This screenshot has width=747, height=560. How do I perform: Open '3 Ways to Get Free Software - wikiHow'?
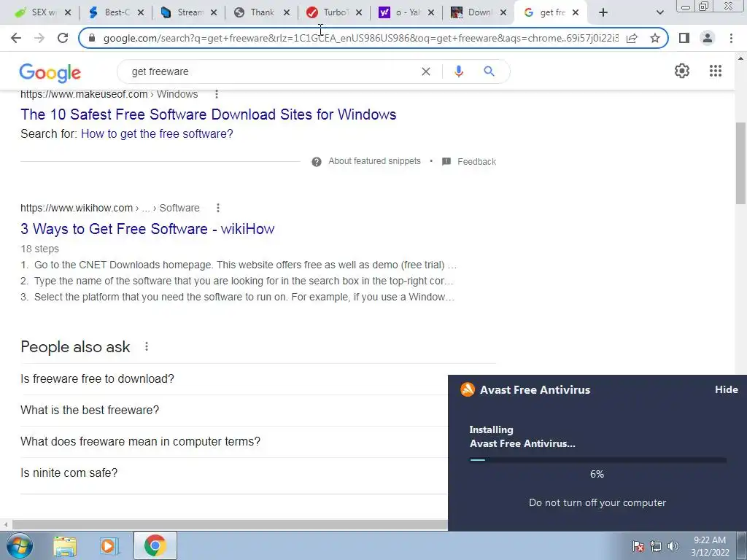[147, 228]
